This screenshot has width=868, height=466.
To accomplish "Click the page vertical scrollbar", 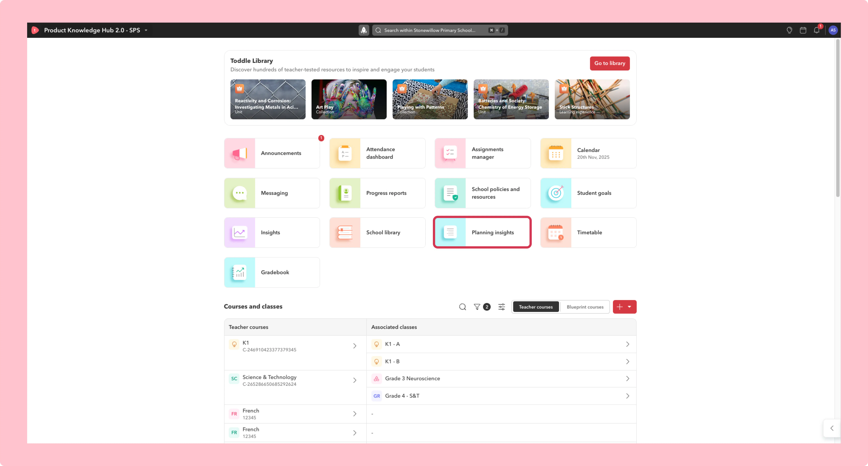I will [838, 118].
